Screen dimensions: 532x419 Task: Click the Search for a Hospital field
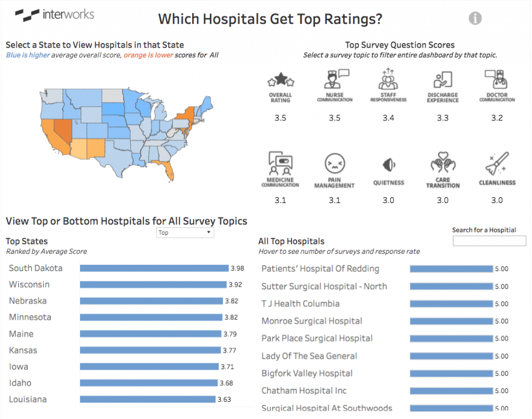[x=489, y=241]
